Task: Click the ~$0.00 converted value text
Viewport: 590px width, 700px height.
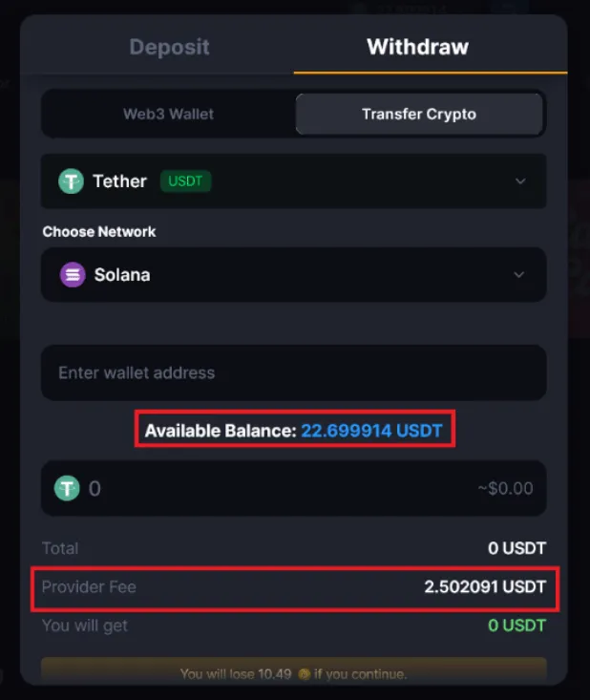Action: 505,488
